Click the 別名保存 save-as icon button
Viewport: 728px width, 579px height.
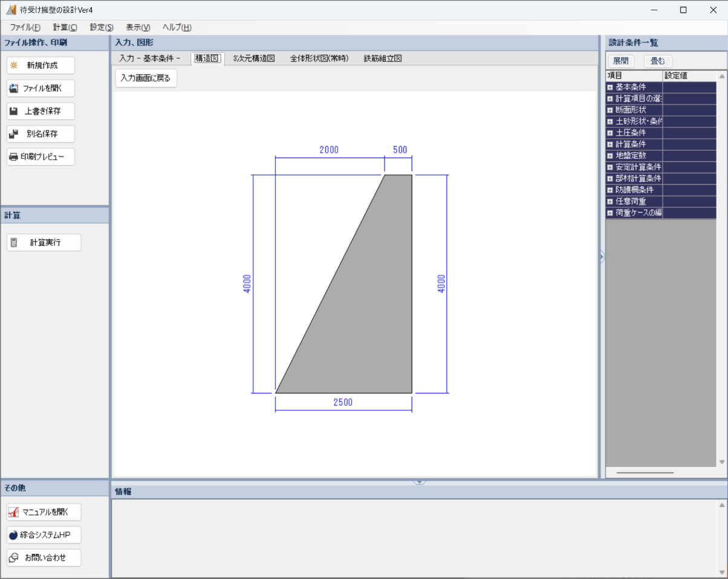tap(41, 134)
